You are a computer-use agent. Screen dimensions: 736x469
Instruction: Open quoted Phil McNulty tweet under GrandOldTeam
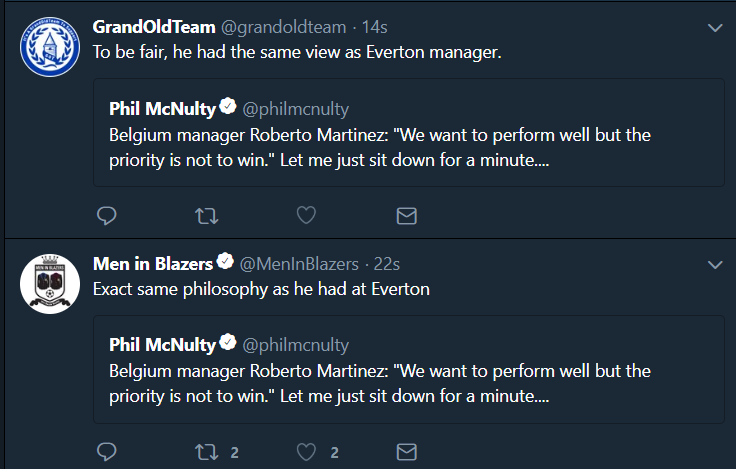click(409, 133)
